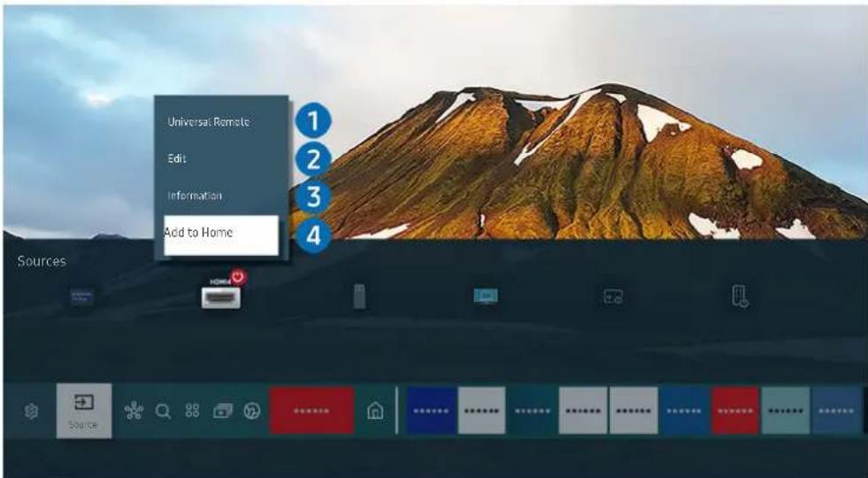Click the red power badge on HDMI
Screen dimensions: 868x478
(239, 277)
